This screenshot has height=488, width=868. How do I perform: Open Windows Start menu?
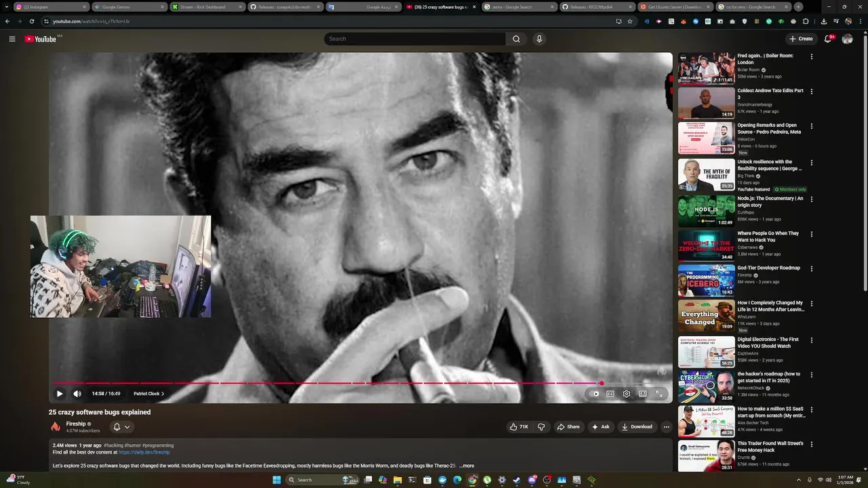pos(277,480)
